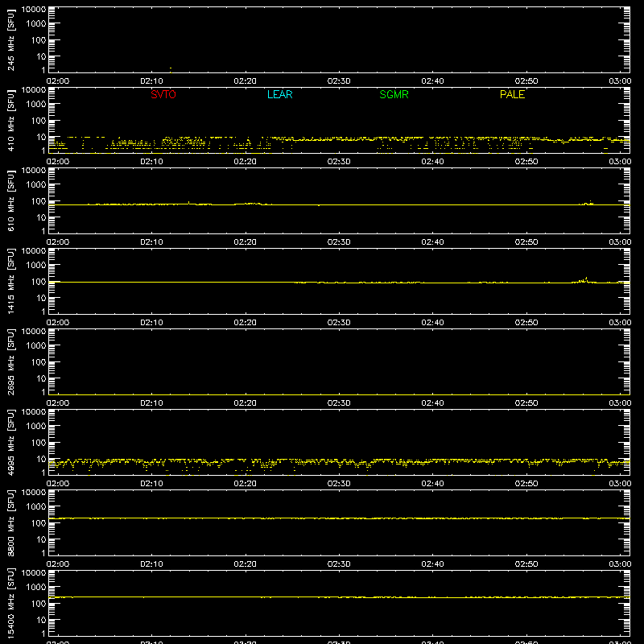The height and width of the screenshot is (644, 644).
Task: Select the 4995 MHz [SFU] axis title
Action: (10, 442)
